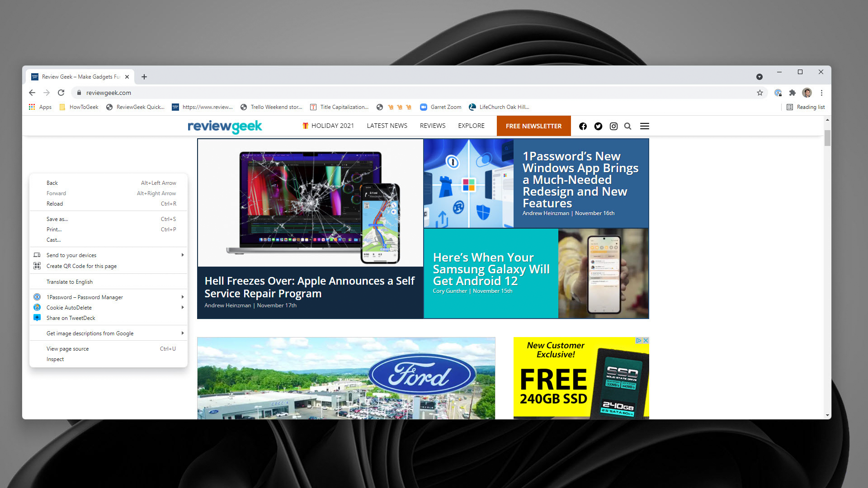This screenshot has height=488, width=868.
Task: Select 'View page source' context menu item
Action: [x=67, y=348]
